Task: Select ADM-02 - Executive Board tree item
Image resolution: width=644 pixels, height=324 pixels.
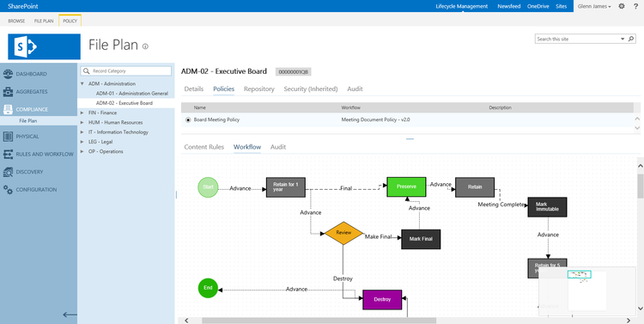Action: (x=125, y=103)
